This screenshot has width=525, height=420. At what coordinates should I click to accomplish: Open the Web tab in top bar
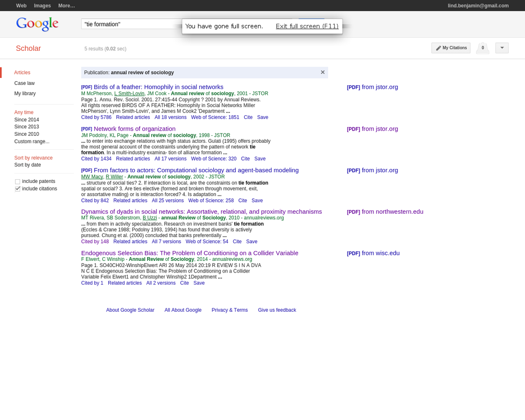pyautogui.click(x=21, y=6)
